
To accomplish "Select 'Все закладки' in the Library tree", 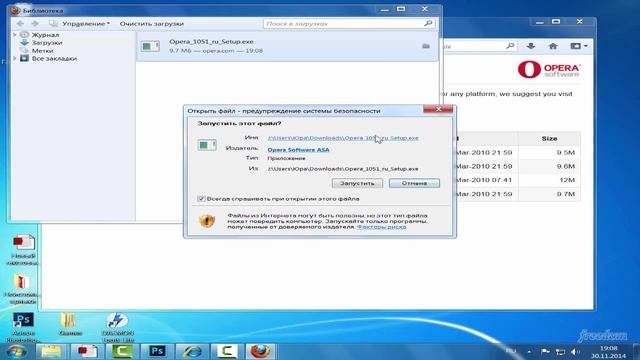I will (x=54, y=58).
